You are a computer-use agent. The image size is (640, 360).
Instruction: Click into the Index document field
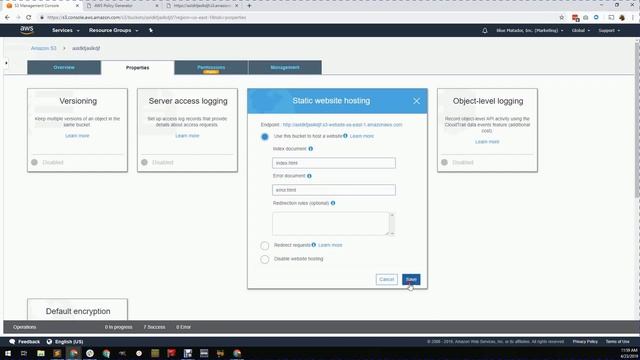tap(334, 163)
